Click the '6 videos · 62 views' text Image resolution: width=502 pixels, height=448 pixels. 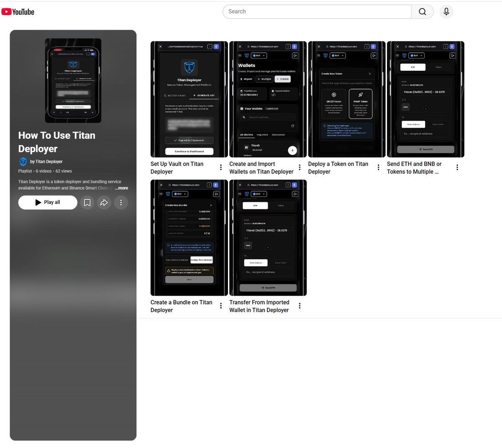54,171
